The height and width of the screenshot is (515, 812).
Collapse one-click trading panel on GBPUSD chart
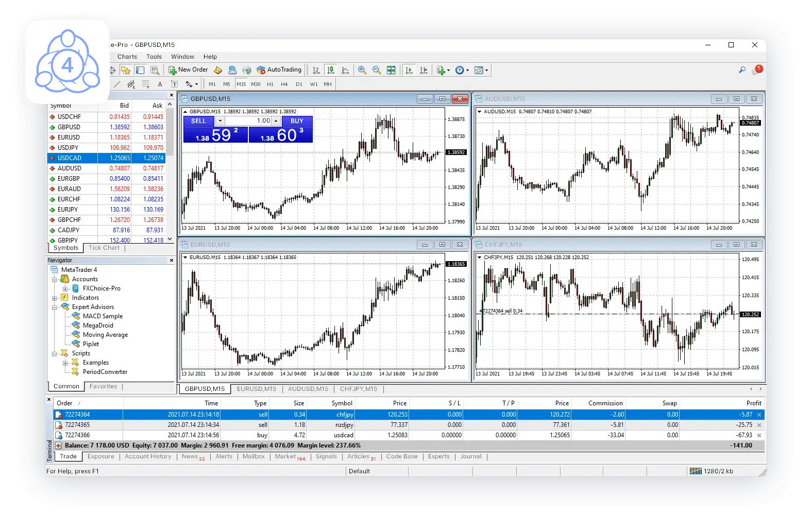point(185,111)
